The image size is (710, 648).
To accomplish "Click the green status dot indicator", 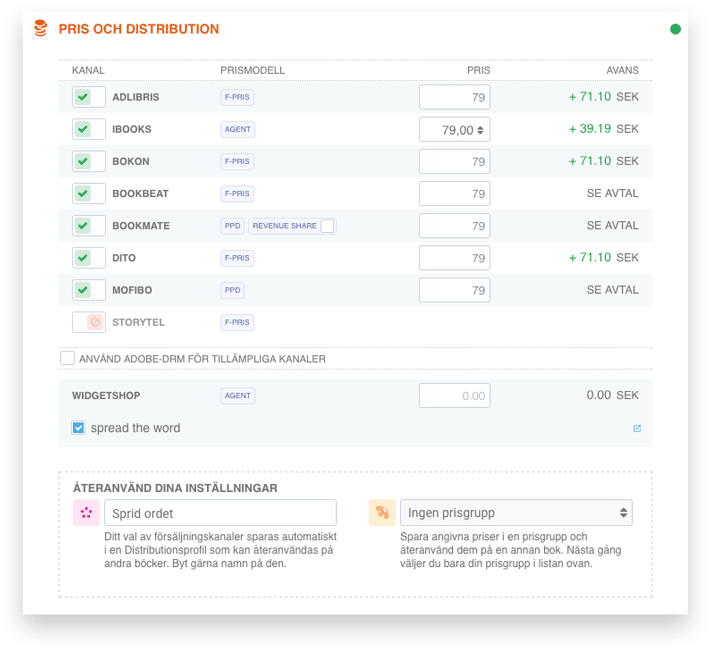I will point(675,29).
